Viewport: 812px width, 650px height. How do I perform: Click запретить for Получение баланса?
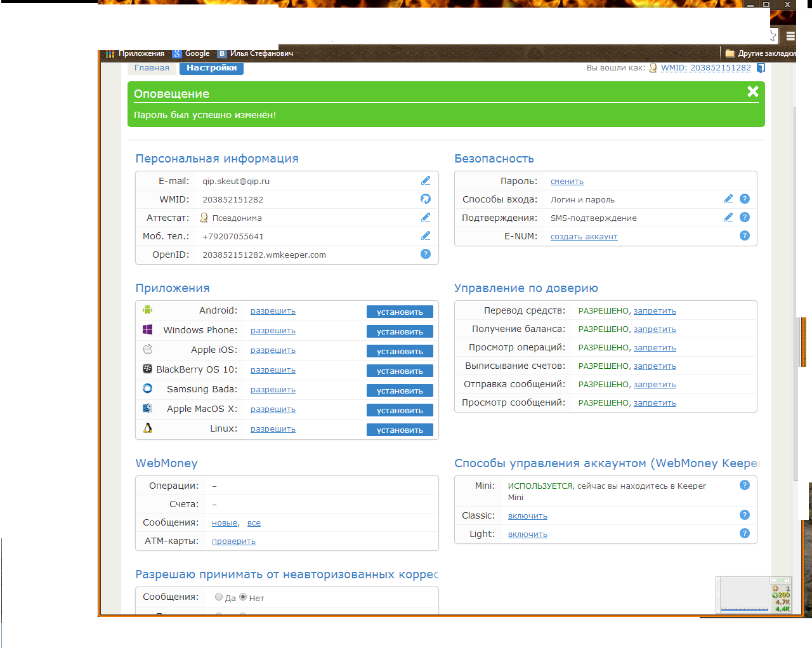[x=655, y=329]
